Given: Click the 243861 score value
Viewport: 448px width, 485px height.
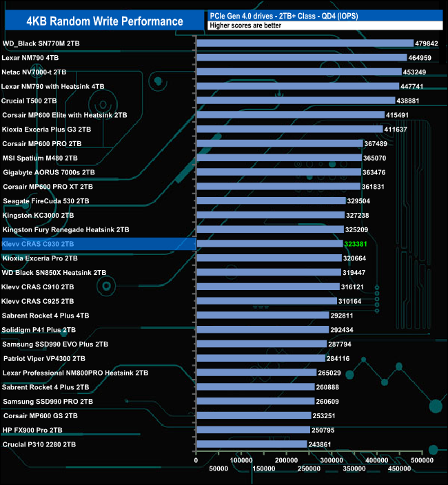Looking at the screenshot, I should pyautogui.click(x=320, y=444).
